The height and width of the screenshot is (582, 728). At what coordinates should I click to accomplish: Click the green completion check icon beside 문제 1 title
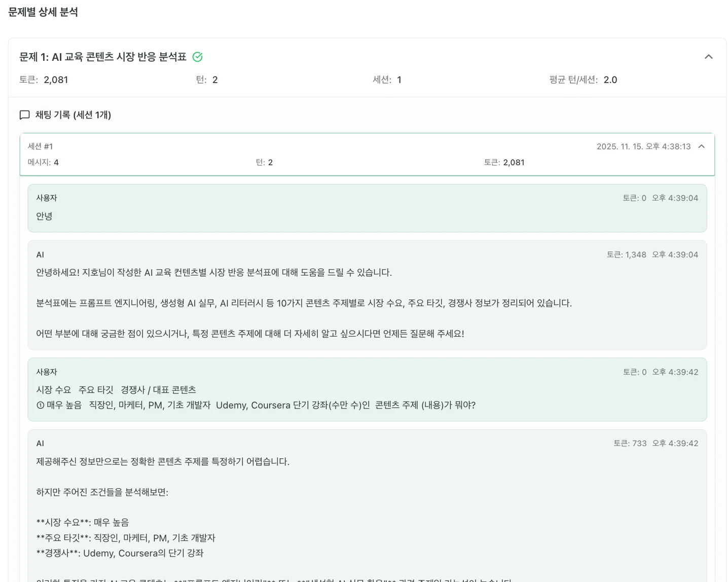point(198,57)
